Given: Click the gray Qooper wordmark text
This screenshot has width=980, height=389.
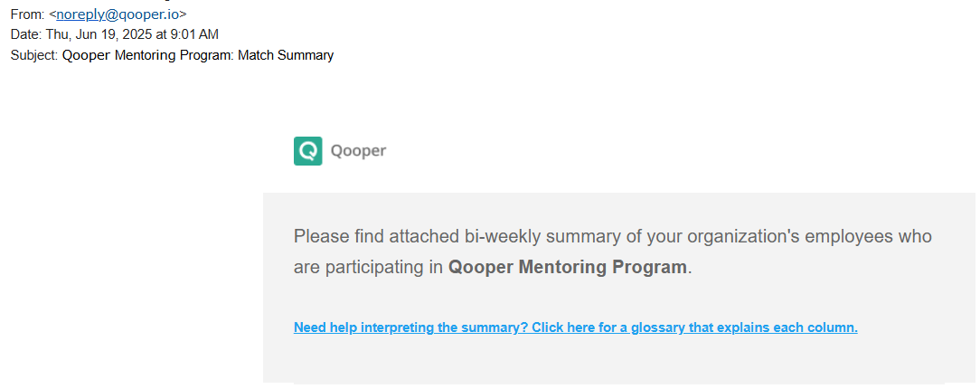Looking at the screenshot, I should coord(358,151).
